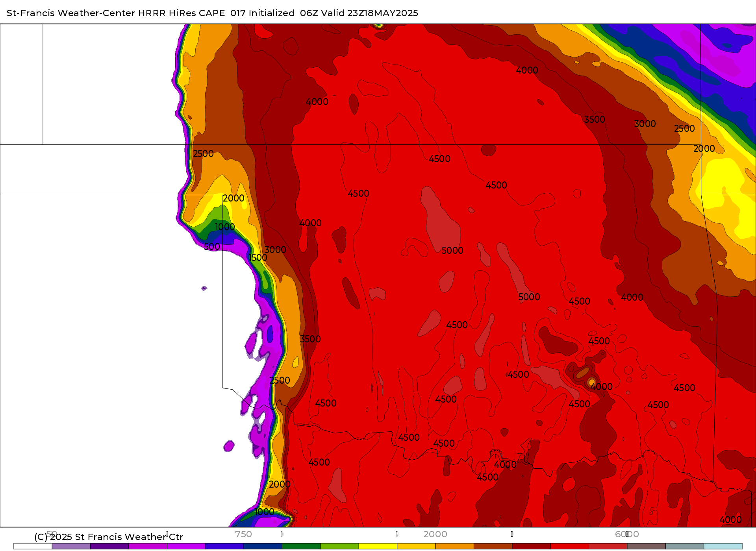Click the white legend color swatch
Image resolution: width=756 pixels, height=551 pixels.
coord(33,546)
